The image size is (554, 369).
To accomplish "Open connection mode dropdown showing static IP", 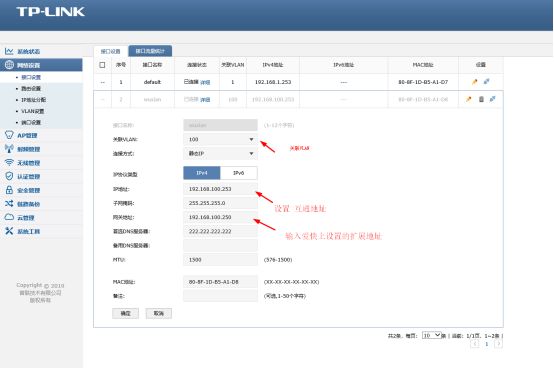I will 220,154.
